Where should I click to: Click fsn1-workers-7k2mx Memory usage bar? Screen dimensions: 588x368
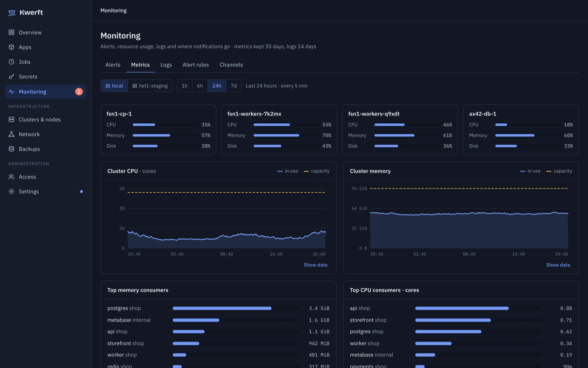coord(286,135)
